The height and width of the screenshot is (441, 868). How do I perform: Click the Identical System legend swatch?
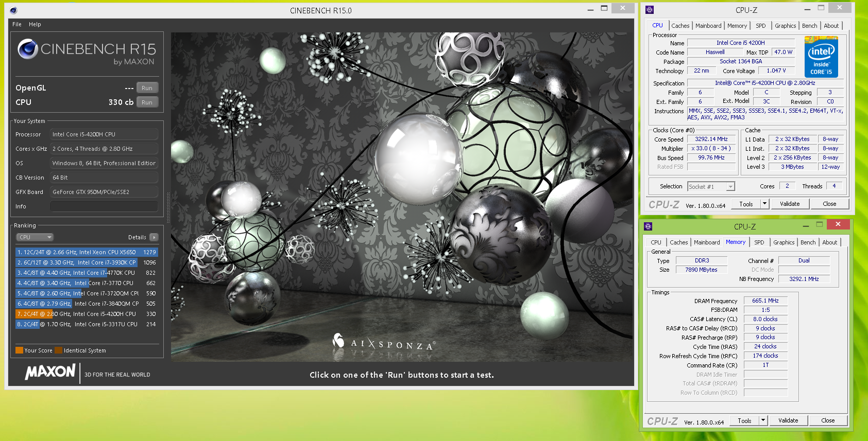(58, 350)
